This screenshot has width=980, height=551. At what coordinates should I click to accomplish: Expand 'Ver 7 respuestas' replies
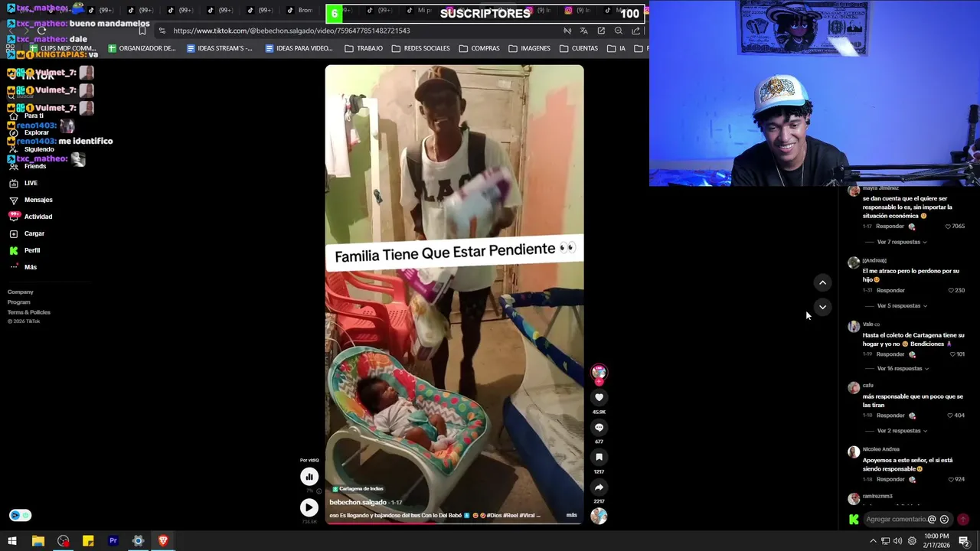[x=902, y=242]
